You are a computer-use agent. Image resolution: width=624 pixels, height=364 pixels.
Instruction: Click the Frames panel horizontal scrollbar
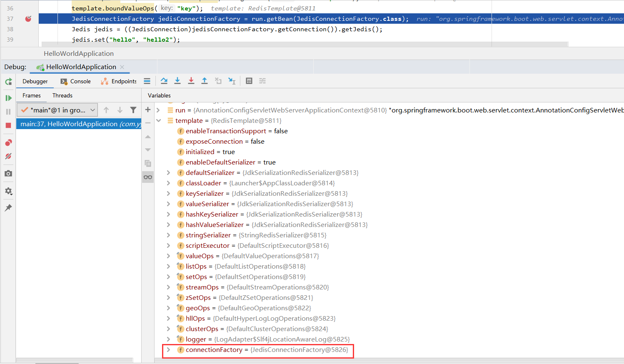coord(75,360)
